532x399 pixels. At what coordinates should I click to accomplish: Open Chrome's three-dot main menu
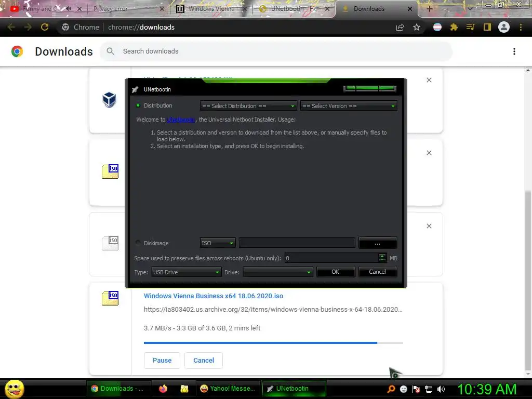521,27
